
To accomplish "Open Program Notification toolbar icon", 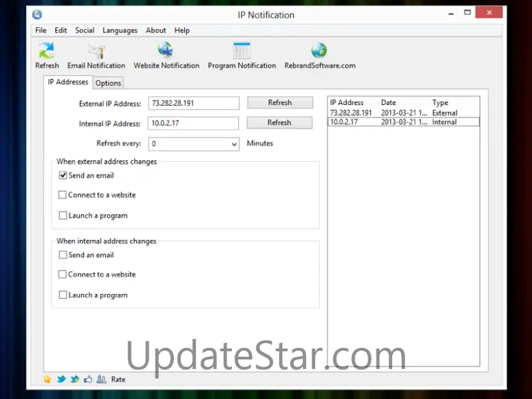I will coord(241,50).
